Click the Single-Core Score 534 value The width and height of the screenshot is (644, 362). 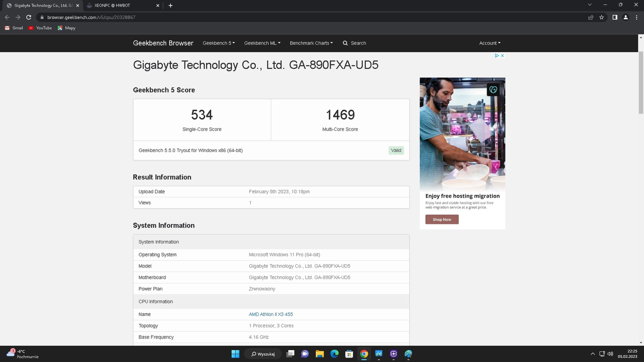[x=202, y=115]
